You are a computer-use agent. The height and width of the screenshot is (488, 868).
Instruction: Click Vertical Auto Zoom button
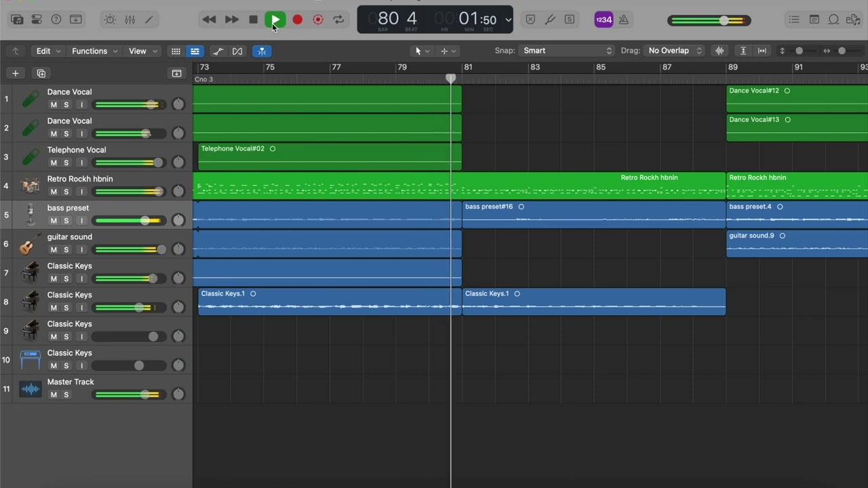(743, 51)
